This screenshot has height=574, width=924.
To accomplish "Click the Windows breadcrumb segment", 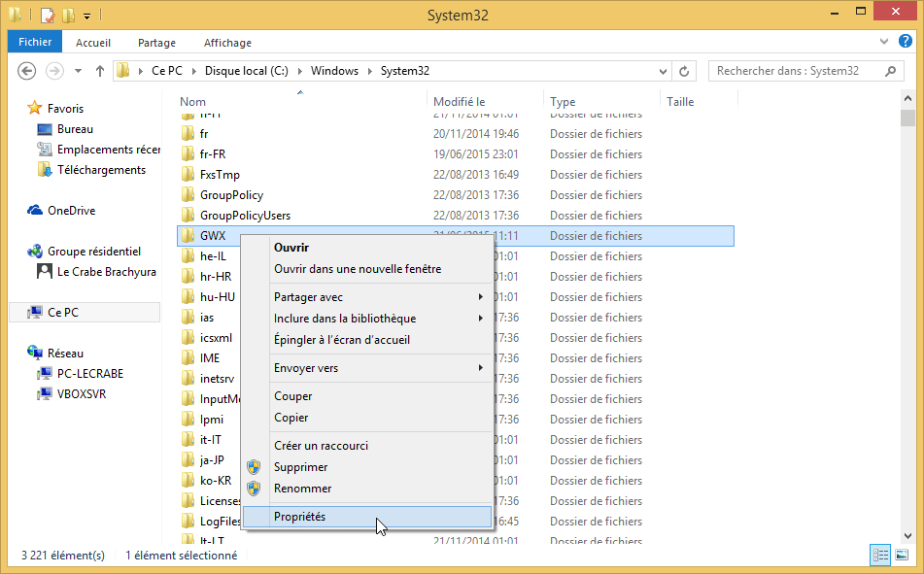I will [334, 71].
